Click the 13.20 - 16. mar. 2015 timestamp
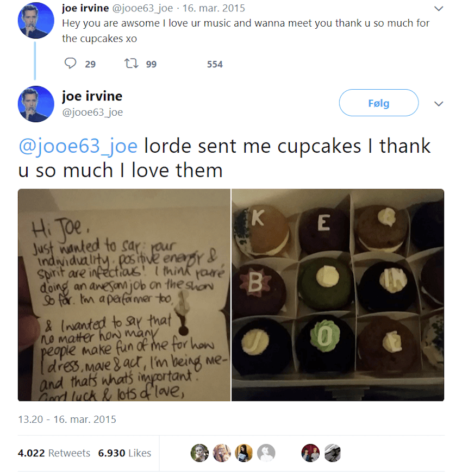Screen dimensions: 462x476 coord(67,419)
